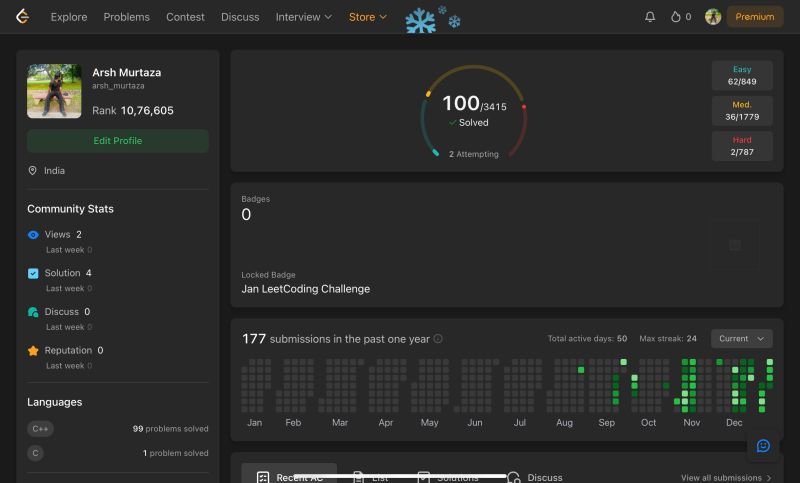Image resolution: width=800 pixels, height=483 pixels.
Task: Open the user avatar menu in navbar
Action: 713,17
